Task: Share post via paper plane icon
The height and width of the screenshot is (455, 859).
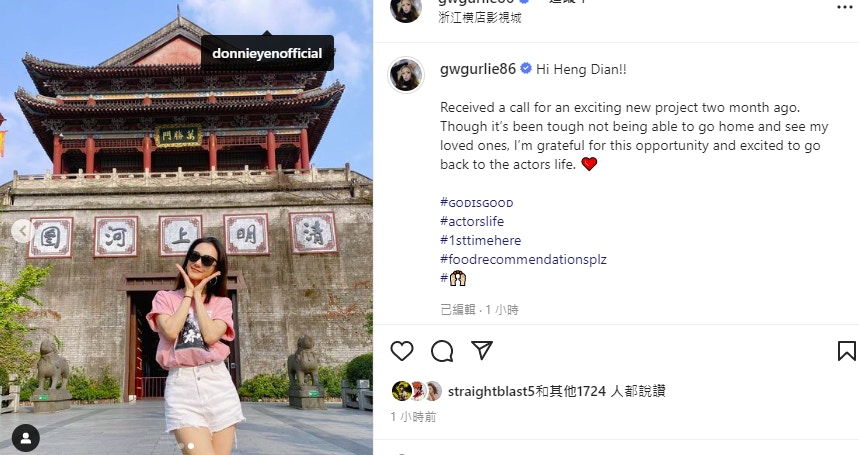Action: 482,350
